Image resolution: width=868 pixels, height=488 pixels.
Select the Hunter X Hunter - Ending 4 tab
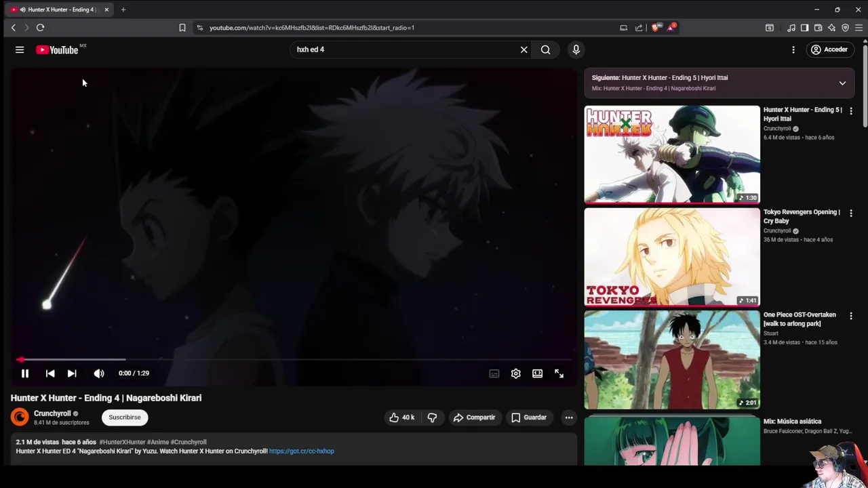point(60,9)
